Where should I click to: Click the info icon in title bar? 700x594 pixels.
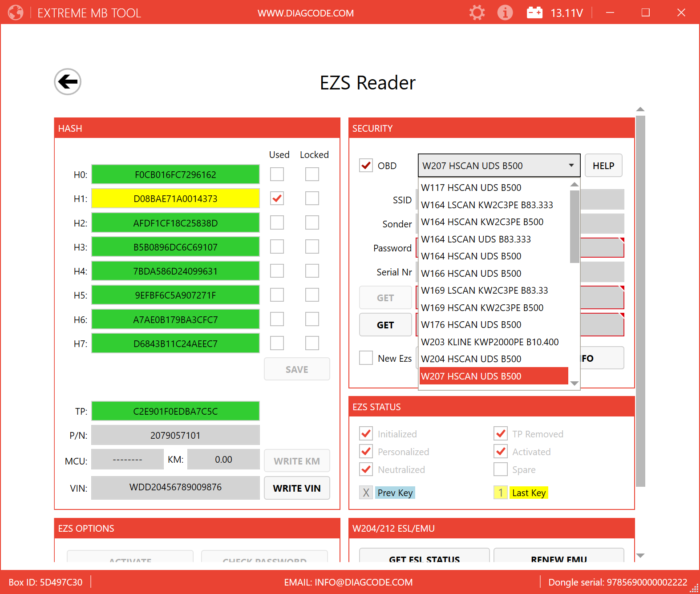click(505, 12)
